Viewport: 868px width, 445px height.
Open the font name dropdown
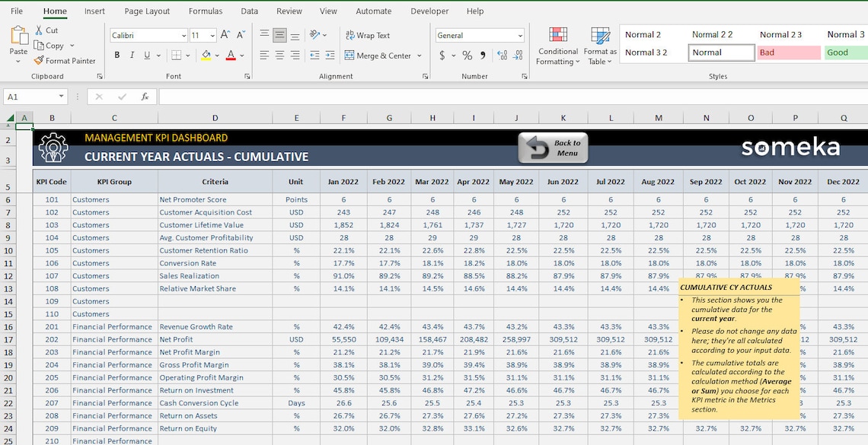click(183, 35)
